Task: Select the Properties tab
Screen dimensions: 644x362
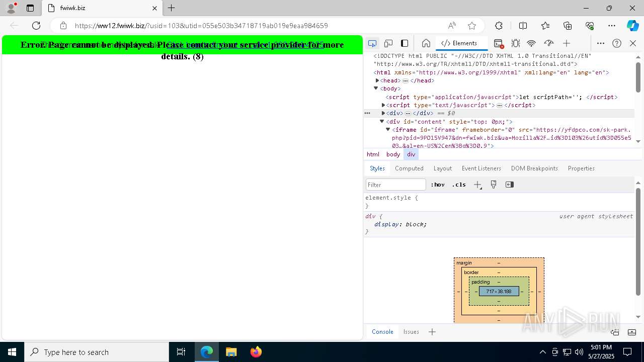Action: pos(581,168)
